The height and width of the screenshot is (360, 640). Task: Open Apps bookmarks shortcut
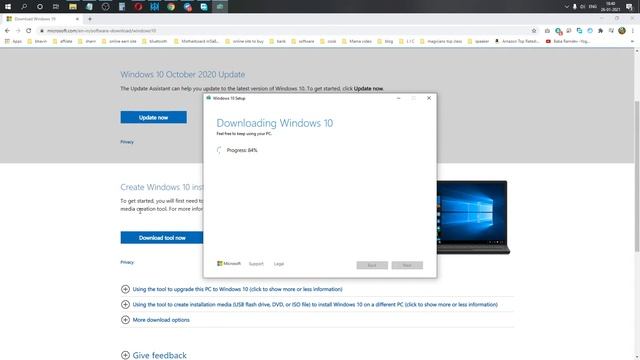(x=13, y=41)
